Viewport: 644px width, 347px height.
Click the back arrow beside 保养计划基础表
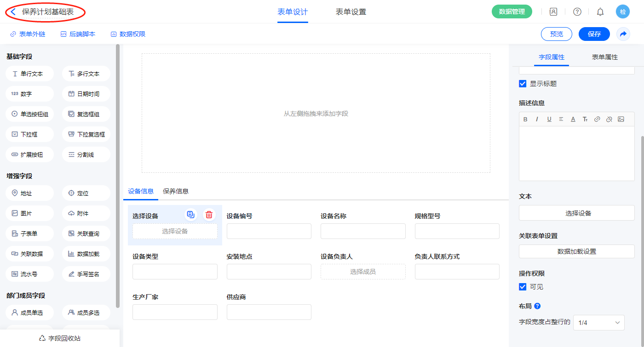point(13,12)
